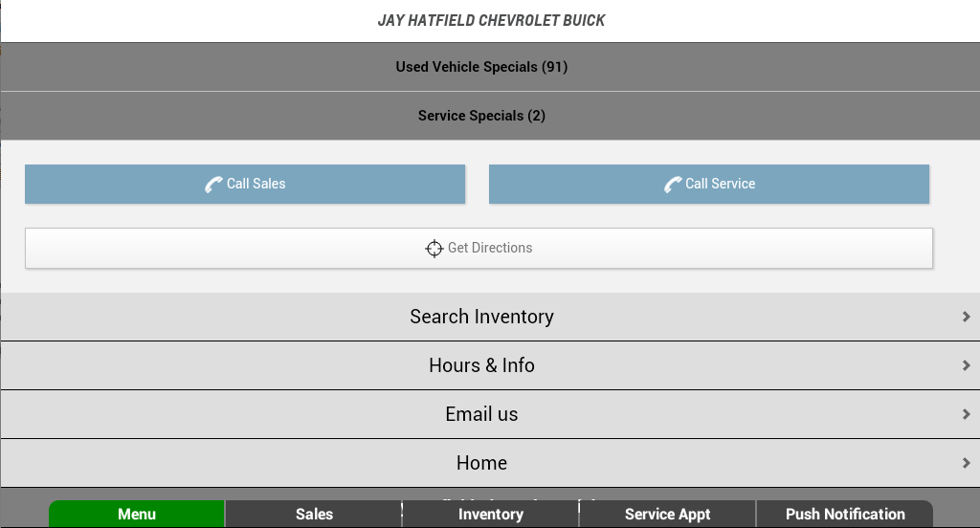Screen dimensions: 980x528
Task: Expand the Email us chevron arrow
Action: pyautogui.click(x=967, y=414)
